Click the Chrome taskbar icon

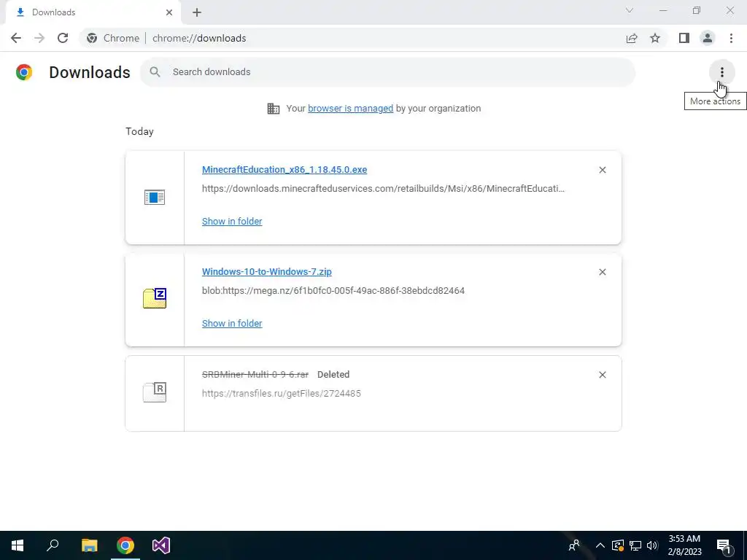pos(125,545)
